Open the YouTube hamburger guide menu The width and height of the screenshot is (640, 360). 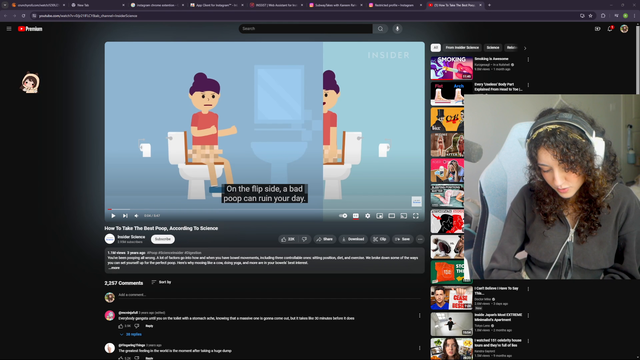pos(9,29)
